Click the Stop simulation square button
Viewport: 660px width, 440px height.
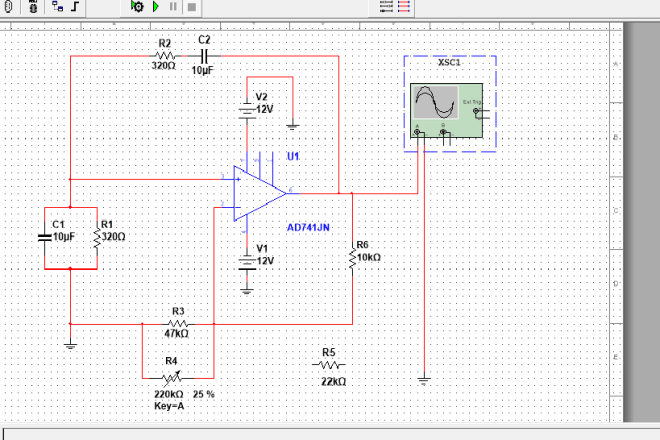(192, 7)
